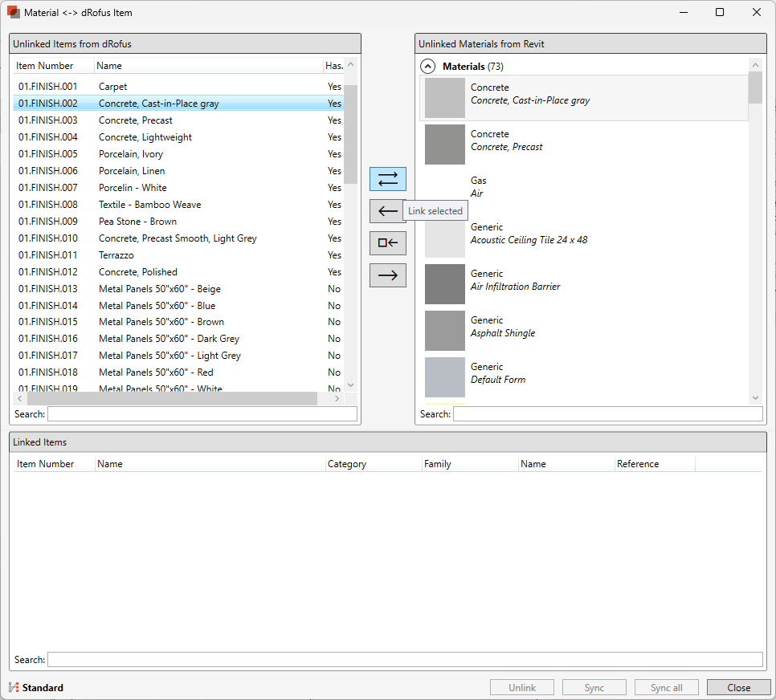Click the Linked Items Search box
This screenshot has height=700, width=776.
point(404,660)
